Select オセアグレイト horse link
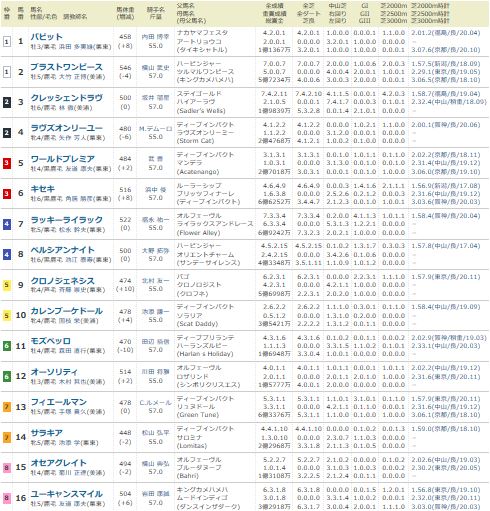The width and height of the screenshot is (490, 511). [59, 463]
